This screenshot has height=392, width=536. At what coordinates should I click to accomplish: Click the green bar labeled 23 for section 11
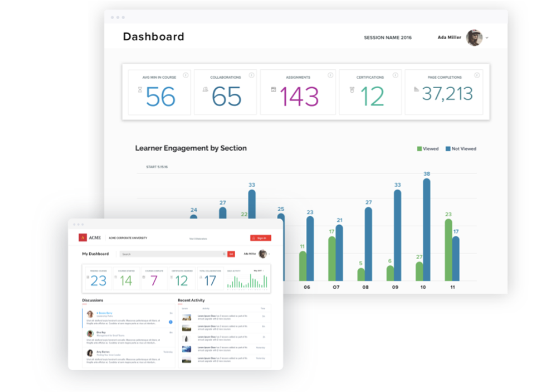point(448,250)
